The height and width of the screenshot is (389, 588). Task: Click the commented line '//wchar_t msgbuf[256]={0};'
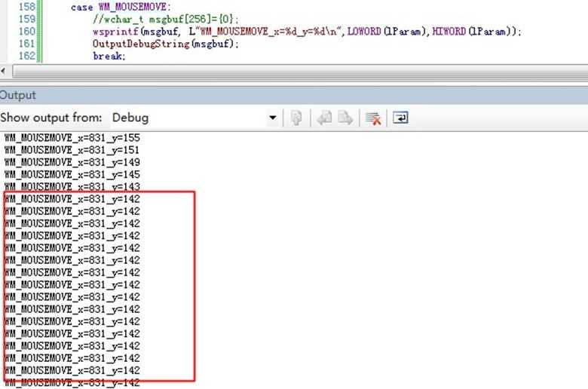point(165,19)
